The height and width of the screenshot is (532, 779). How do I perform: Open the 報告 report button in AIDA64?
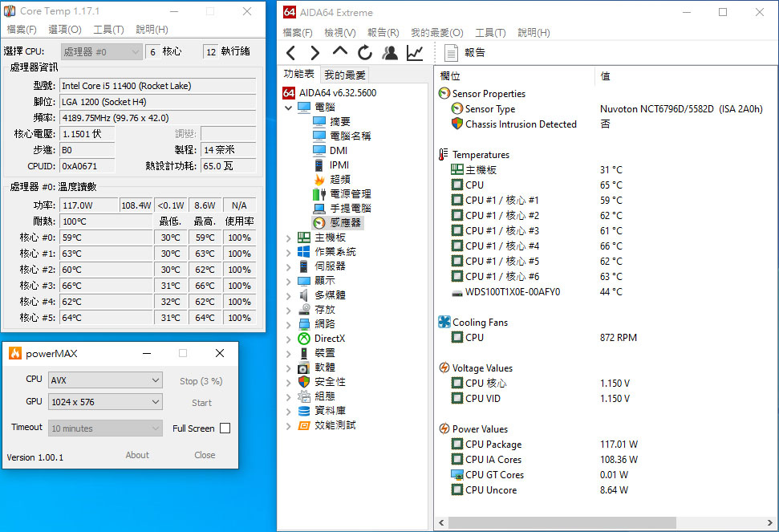coord(465,53)
